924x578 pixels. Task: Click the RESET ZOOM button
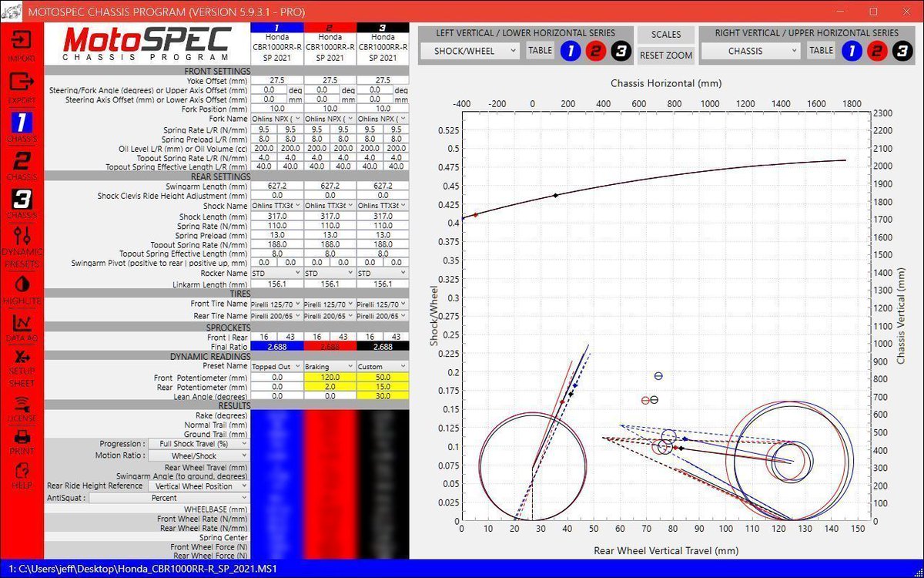(666, 55)
